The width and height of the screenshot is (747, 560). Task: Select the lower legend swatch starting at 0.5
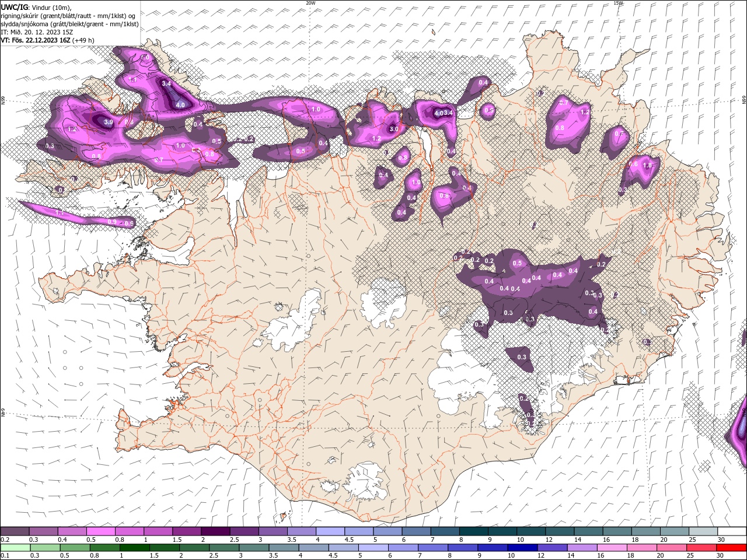(75, 548)
